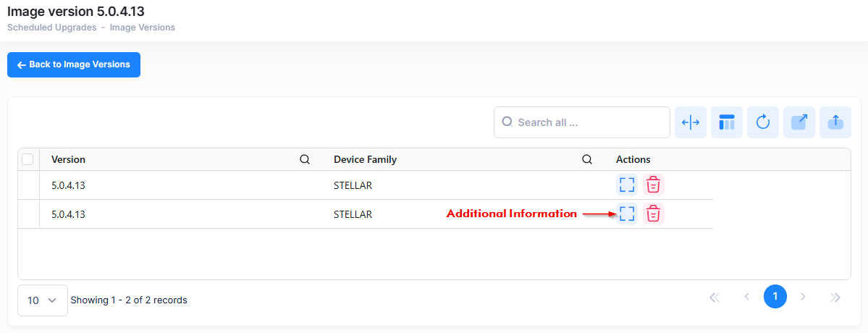Open additional information for second row

(627, 214)
